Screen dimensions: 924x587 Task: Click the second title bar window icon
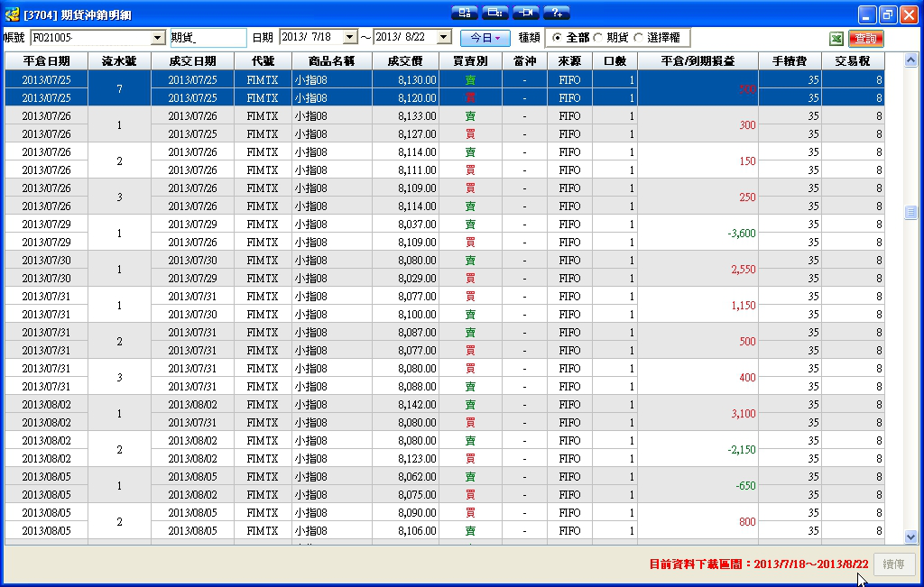(x=495, y=13)
